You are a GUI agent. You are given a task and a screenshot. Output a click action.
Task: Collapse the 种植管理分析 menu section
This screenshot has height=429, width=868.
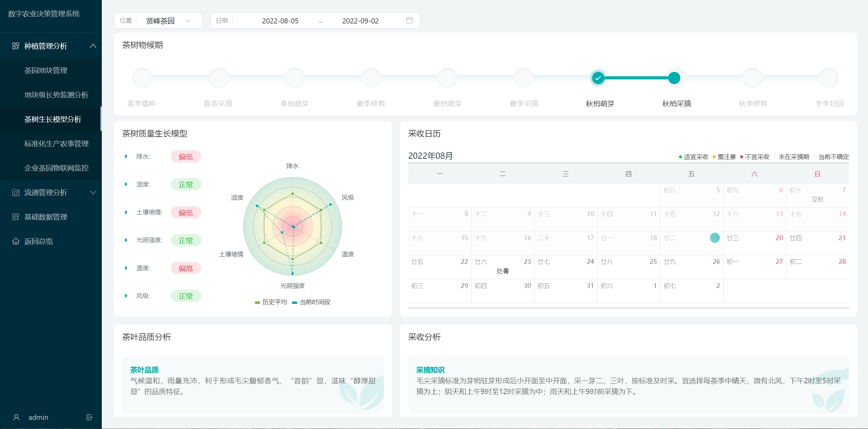pyautogui.click(x=93, y=46)
